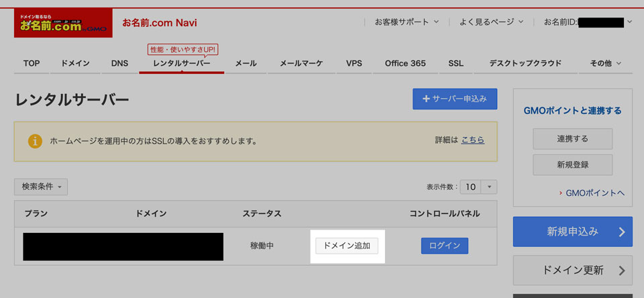The height and width of the screenshot is (298, 644).
Task: Click 連携する under GMOポイント
Action: [x=572, y=139]
